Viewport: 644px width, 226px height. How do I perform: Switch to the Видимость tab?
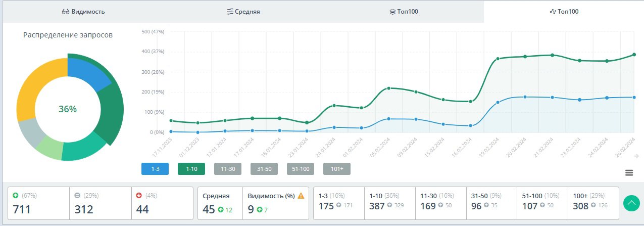click(83, 11)
